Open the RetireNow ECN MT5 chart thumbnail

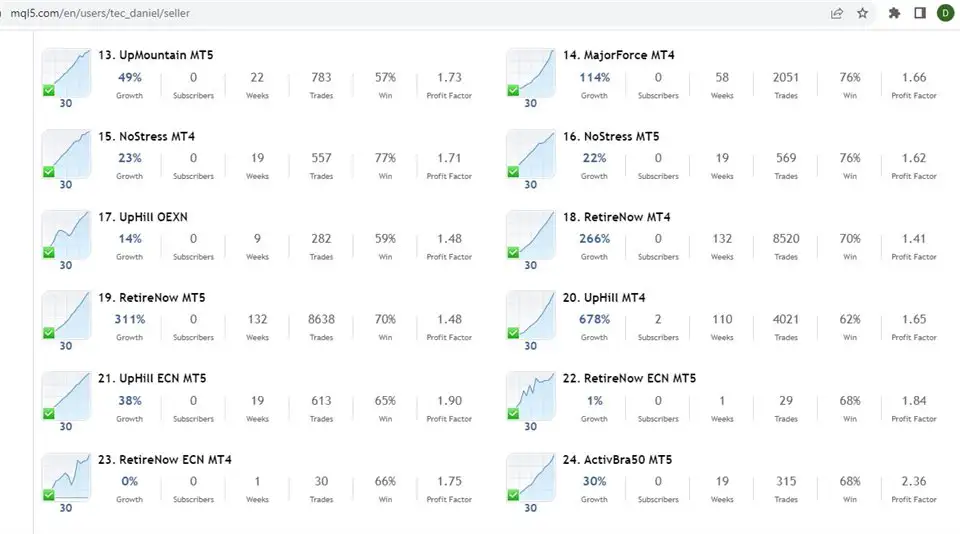[530, 396]
